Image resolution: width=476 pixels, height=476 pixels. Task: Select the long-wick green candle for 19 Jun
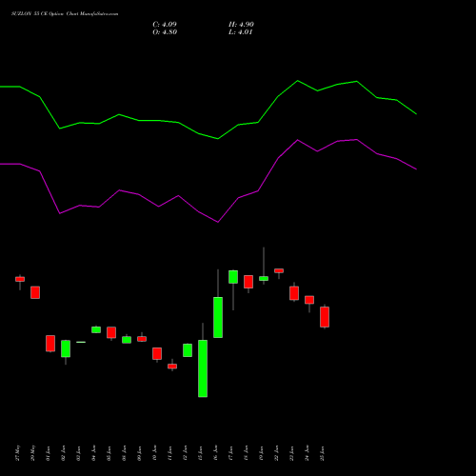pos(264,278)
